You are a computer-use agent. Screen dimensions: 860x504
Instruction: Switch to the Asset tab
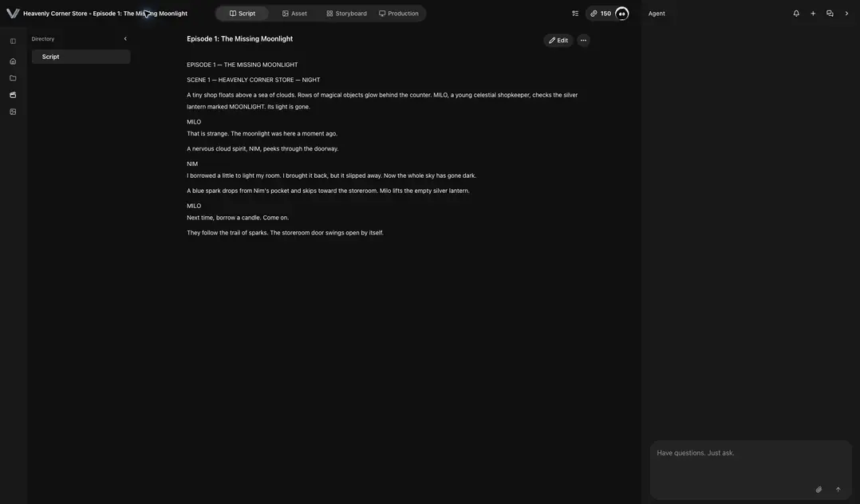pyautogui.click(x=294, y=14)
